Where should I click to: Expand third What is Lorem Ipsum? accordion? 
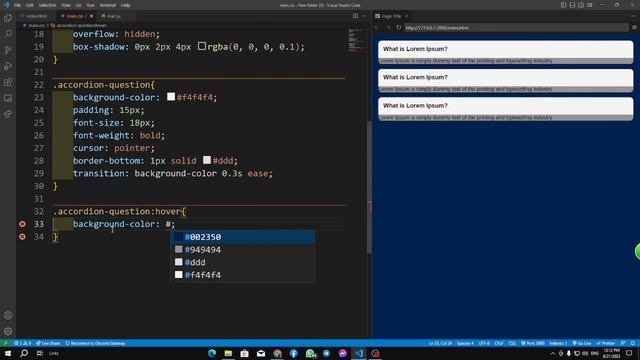505,106
